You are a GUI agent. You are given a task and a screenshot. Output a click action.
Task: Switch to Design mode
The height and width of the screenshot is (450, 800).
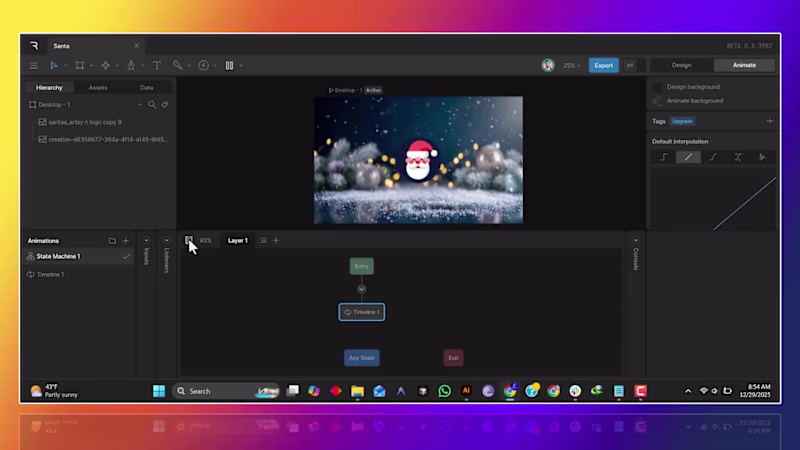[681, 65]
